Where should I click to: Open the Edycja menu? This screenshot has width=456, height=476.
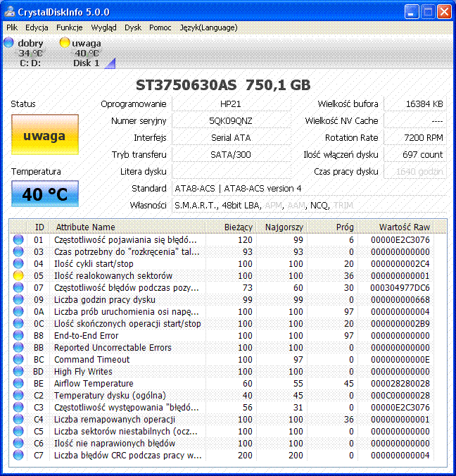[x=37, y=27]
